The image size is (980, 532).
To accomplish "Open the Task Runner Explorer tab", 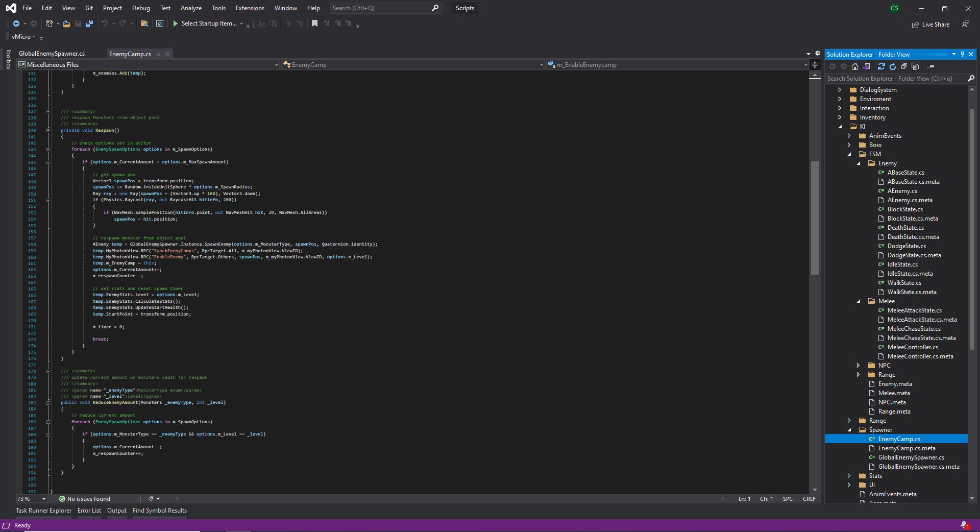I will [44, 511].
